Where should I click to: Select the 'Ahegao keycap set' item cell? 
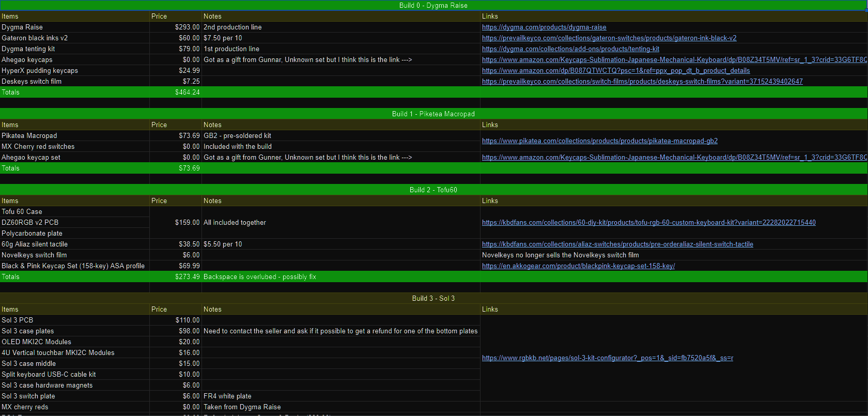coord(75,158)
